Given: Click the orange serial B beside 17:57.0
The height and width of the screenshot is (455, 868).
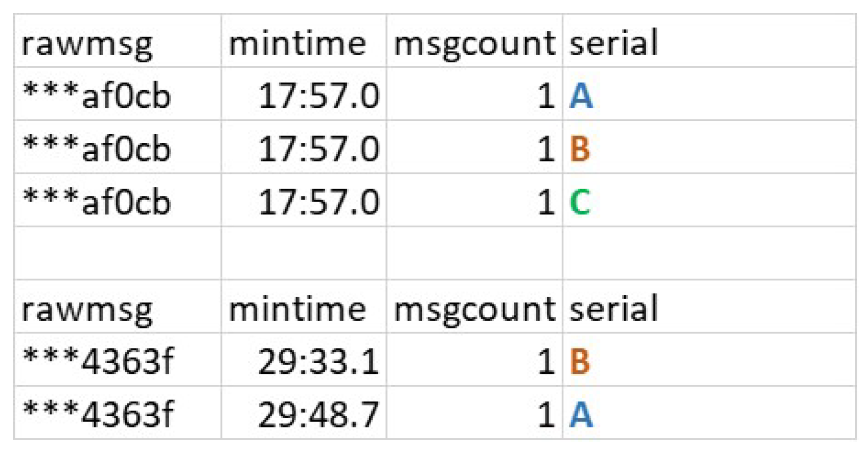Looking at the screenshot, I should pyautogui.click(x=580, y=149).
